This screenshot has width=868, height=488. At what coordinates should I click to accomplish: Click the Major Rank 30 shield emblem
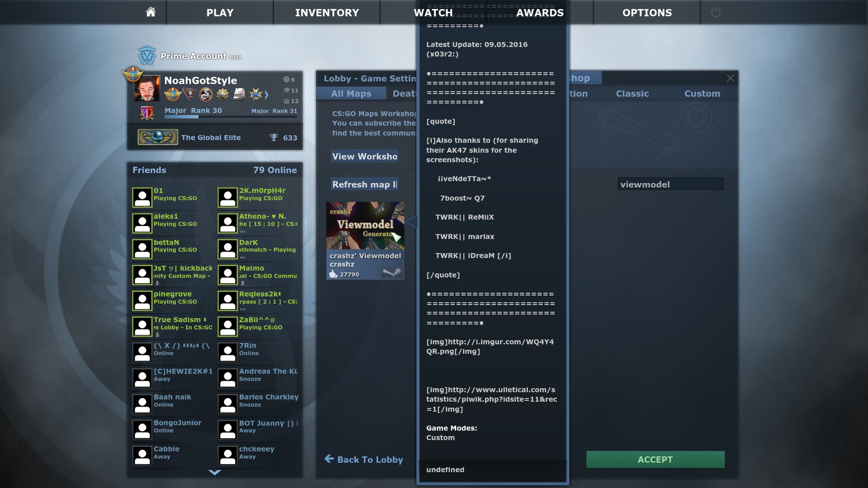pos(147,113)
